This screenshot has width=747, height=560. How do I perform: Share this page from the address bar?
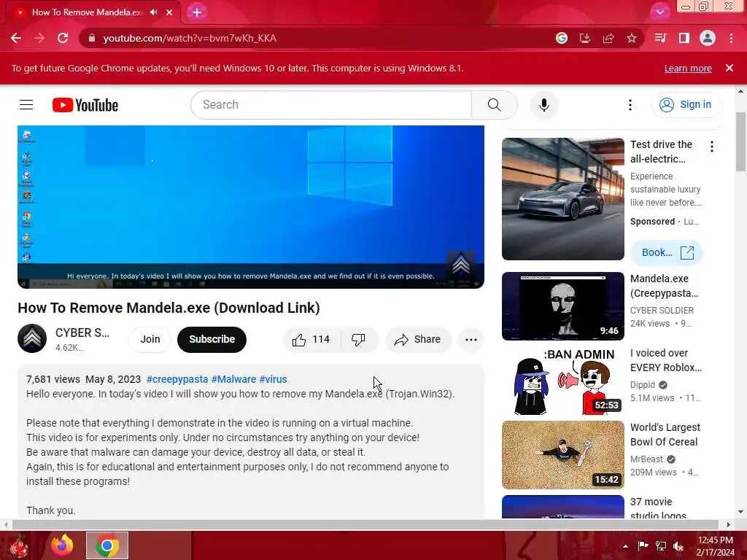coord(608,38)
